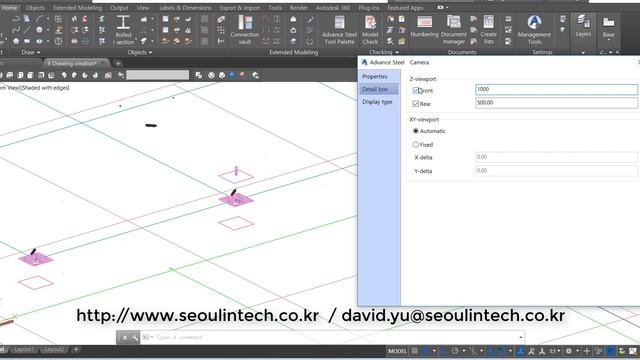The width and height of the screenshot is (640, 360).
Task: Click the grid array icon in Draw panel
Action: 58,19
